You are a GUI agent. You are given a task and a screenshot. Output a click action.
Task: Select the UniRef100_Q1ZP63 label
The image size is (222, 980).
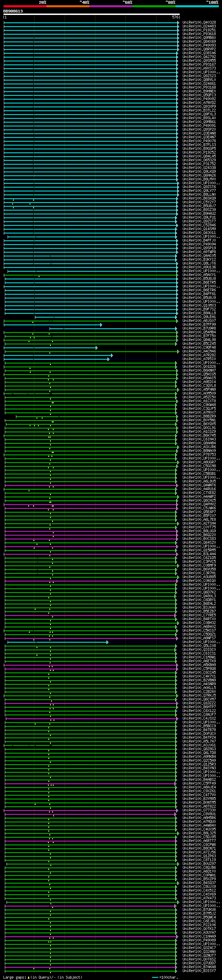click(x=199, y=856)
